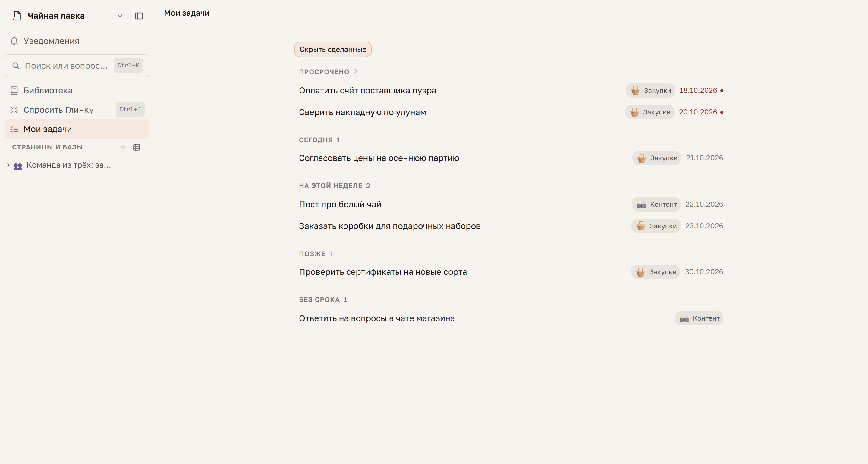Click the Чайная лавка workspace logo icon

tap(17, 16)
